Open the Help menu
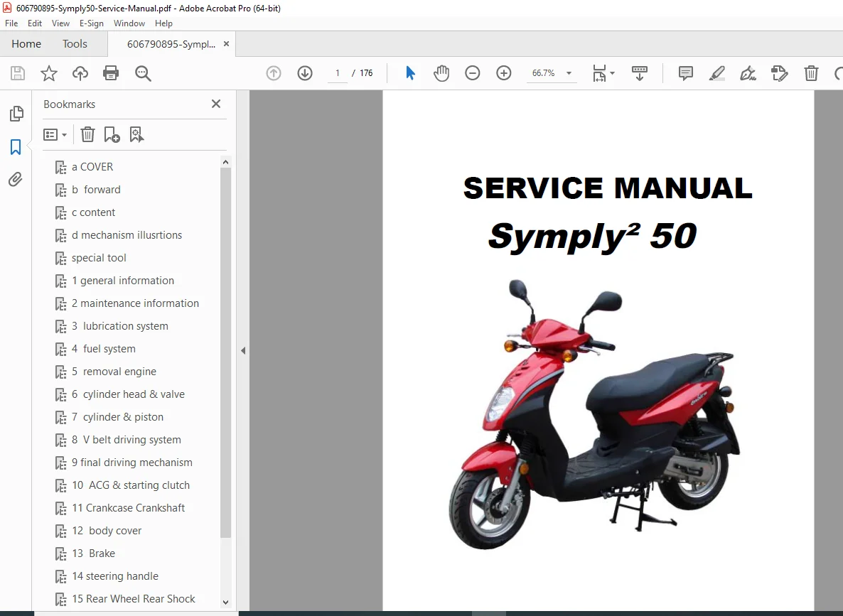The height and width of the screenshot is (616, 843). pos(164,23)
